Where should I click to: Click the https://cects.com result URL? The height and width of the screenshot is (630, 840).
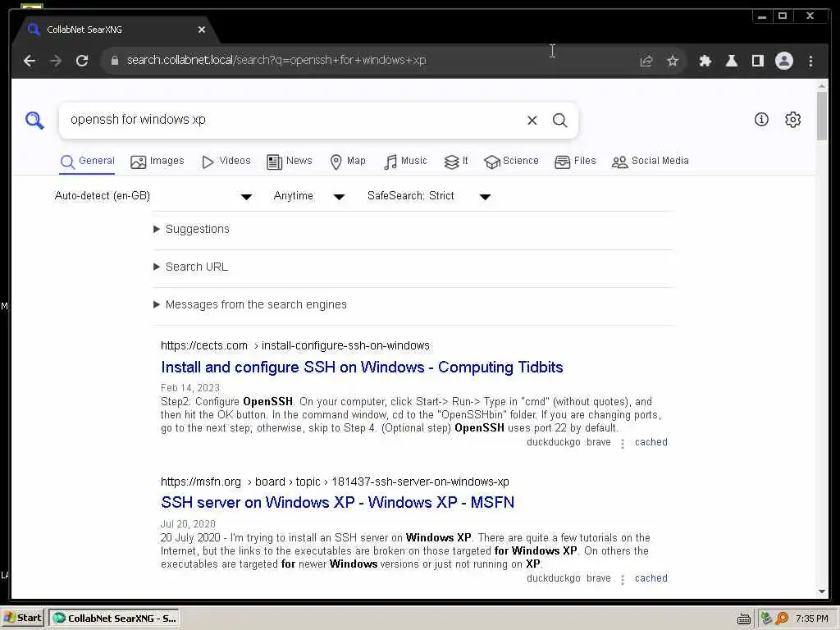tap(295, 346)
